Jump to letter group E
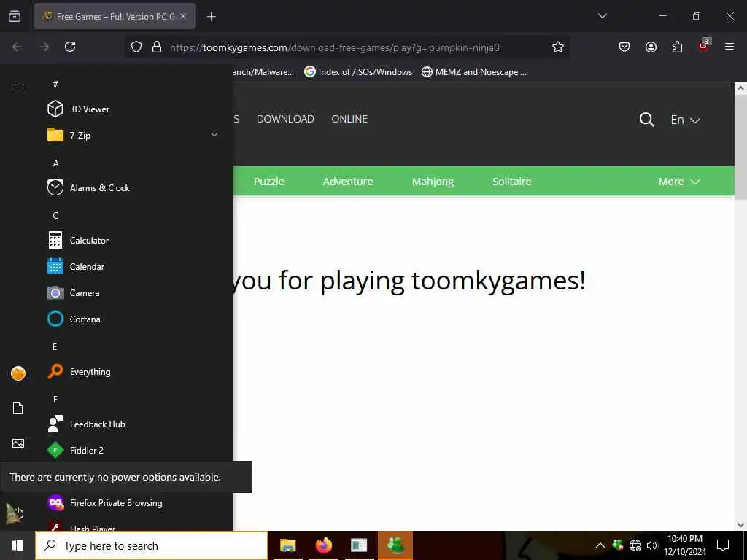 tap(55, 346)
